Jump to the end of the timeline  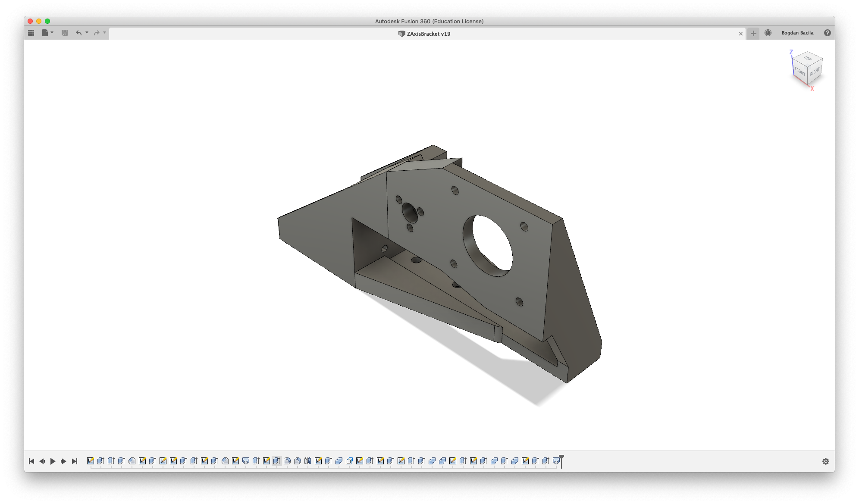click(74, 461)
